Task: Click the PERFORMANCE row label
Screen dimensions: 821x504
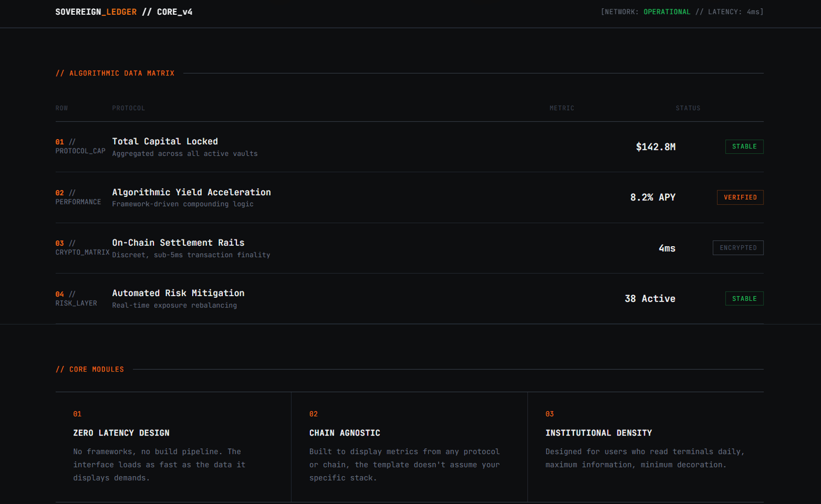Action: tap(78, 202)
